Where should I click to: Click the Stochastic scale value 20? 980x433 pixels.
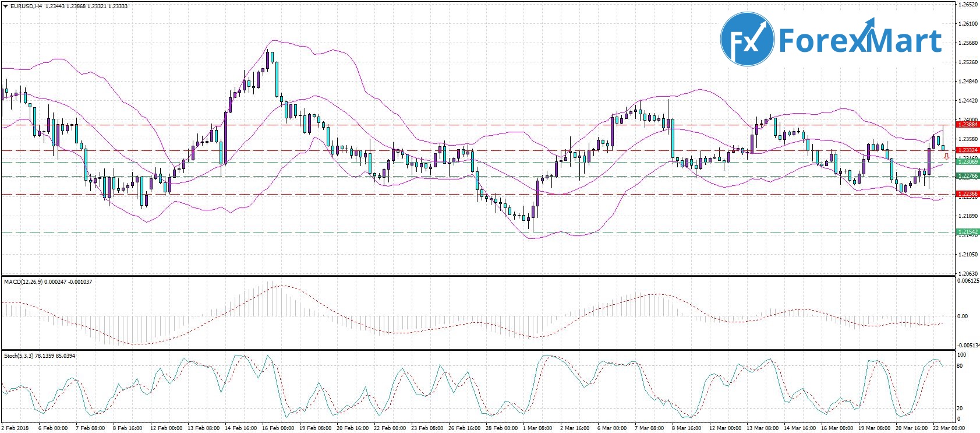961,409
